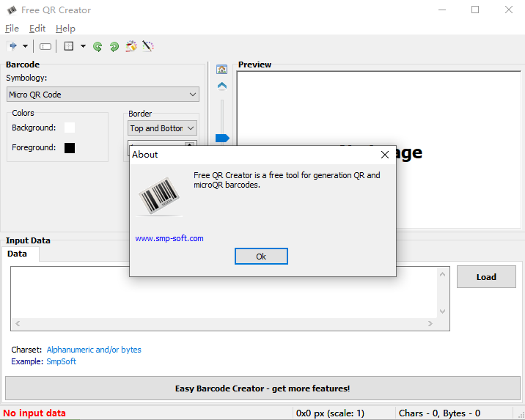
Task: Expand dropdown arrow beside grid icon
Action: click(x=83, y=46)
